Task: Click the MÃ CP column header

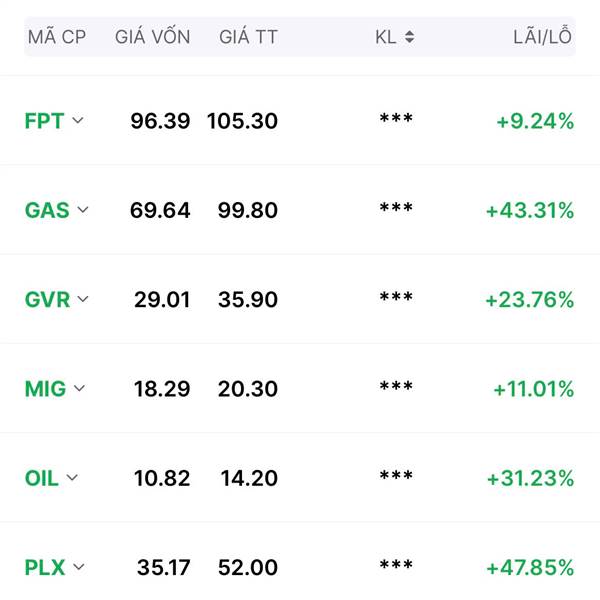Action: tap(57, 38)
